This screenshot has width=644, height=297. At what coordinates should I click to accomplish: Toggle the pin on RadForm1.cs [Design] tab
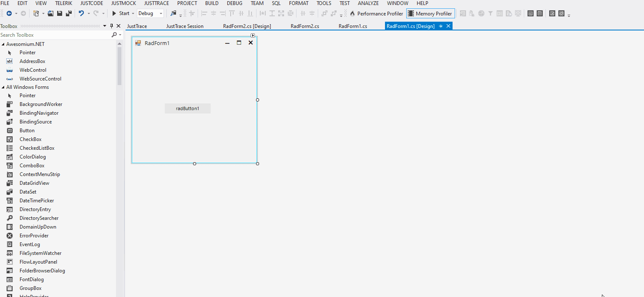(441, 26)
